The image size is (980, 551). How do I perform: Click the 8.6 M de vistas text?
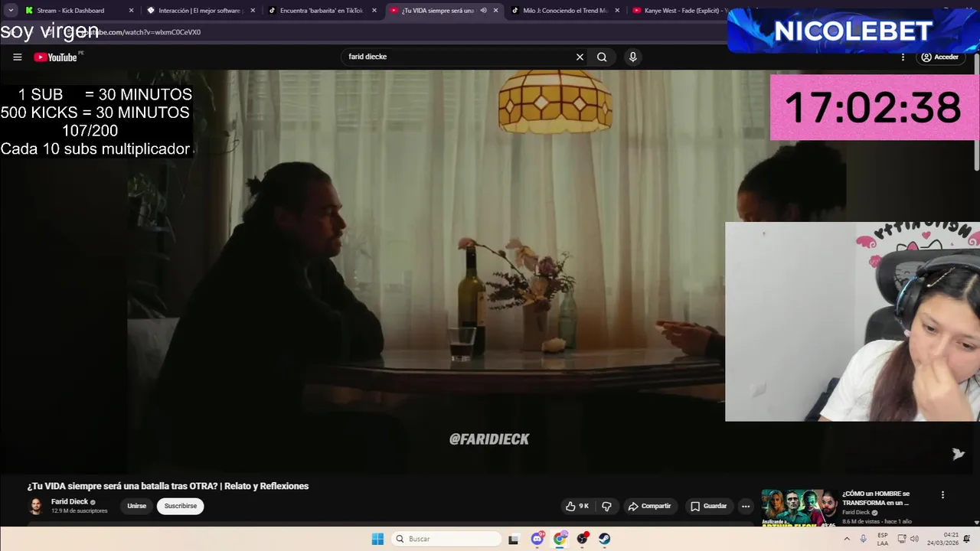pos(862,521)
